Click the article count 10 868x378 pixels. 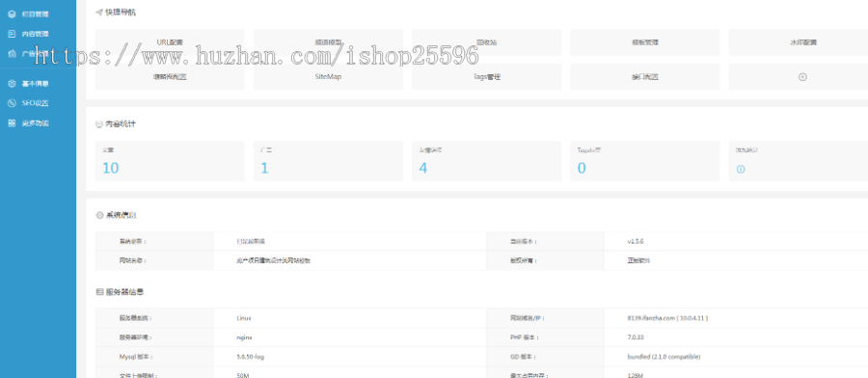click(x=111, y=168)
